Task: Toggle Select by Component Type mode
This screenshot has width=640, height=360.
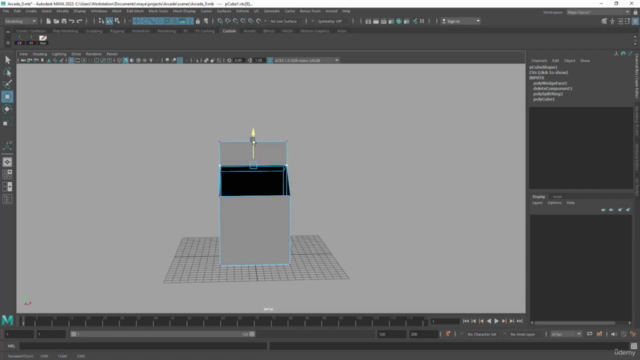Action: (x=117, y=21)
